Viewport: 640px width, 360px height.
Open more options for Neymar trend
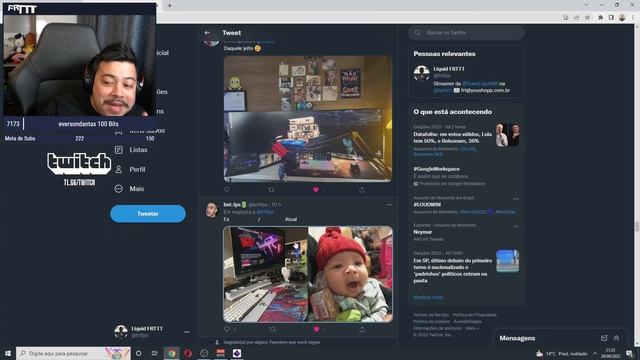516,226
